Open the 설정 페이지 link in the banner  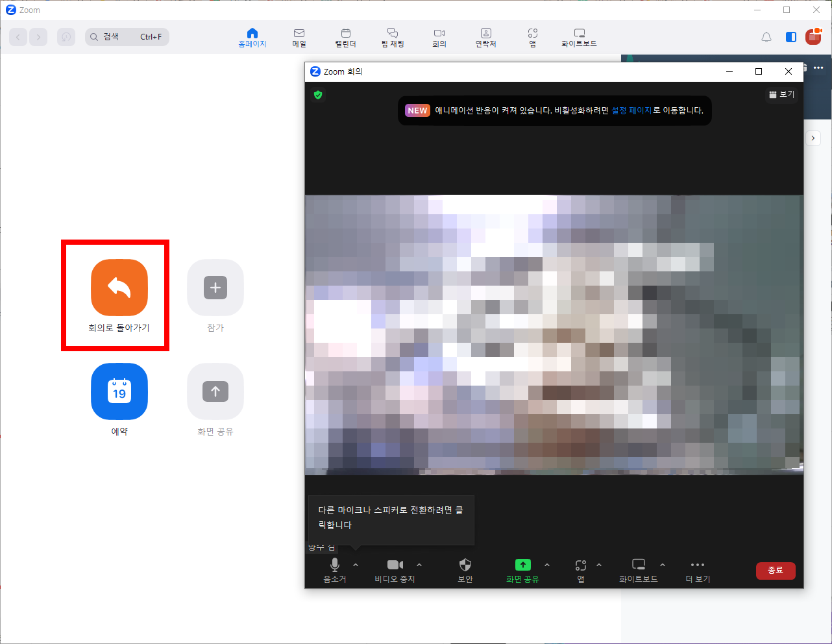click(631, 111)
